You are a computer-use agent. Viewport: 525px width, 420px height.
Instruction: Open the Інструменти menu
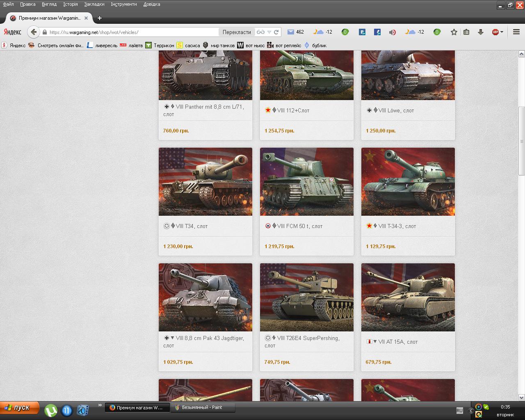124,4
